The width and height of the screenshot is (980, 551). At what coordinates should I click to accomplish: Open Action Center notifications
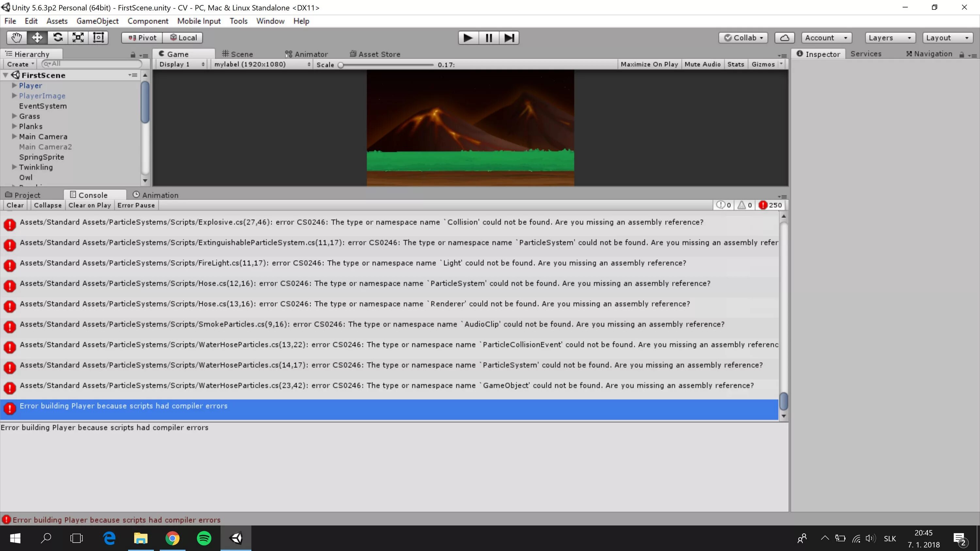[x=959, y=539]
